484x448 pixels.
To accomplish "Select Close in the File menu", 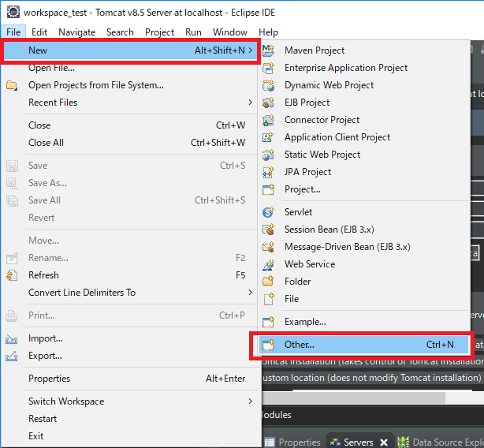I will [x=129, y=125].
